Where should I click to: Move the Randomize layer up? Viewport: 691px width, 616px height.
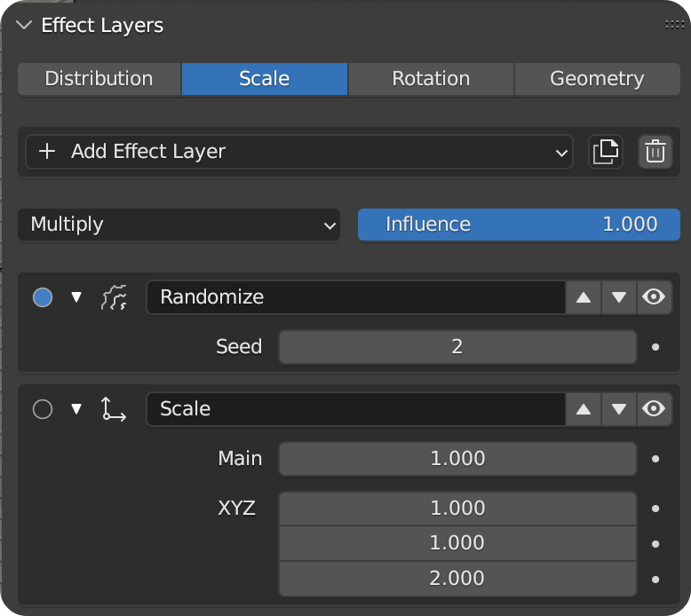pyautogui.click(x=584, y=297)
